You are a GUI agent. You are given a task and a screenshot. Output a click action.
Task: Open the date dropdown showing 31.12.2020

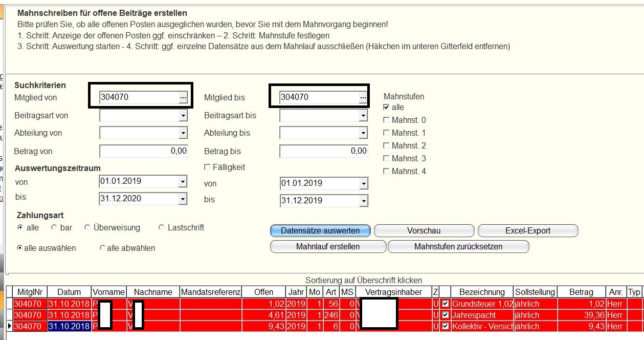tap(183, 199)
